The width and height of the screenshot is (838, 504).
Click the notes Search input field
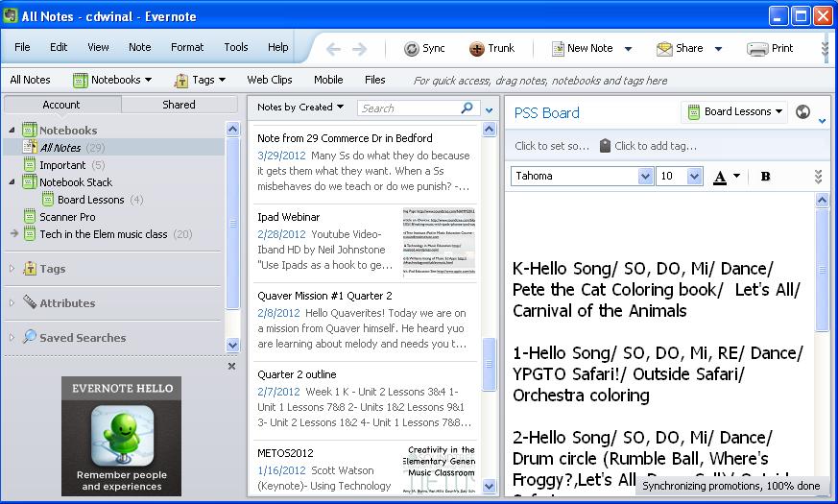(x=408, y=108)
